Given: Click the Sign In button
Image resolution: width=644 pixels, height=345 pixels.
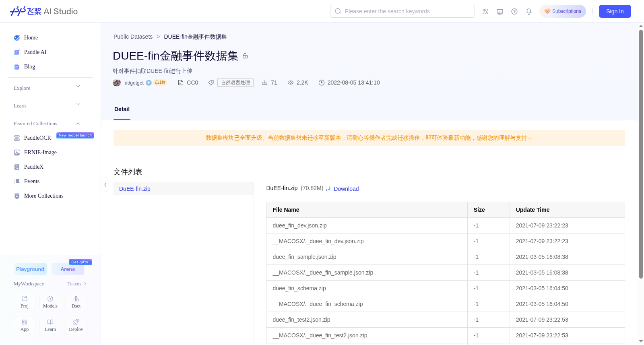Looking at the screenshot, I should tap(615, 11).
